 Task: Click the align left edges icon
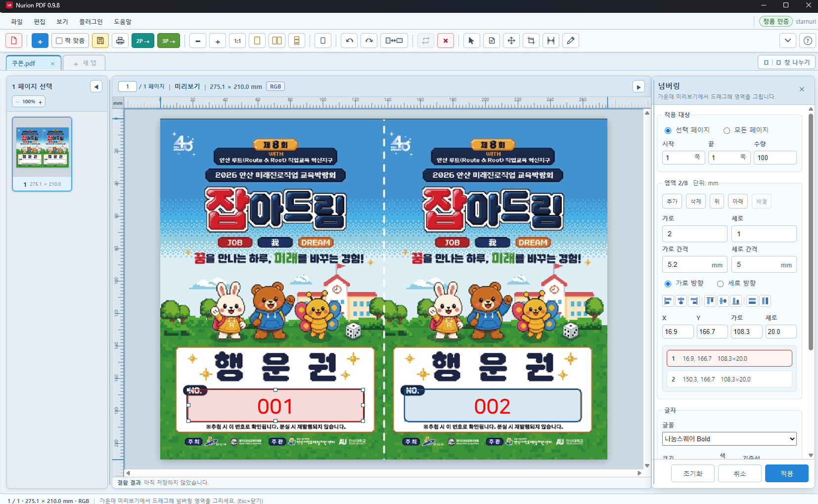pyautogui.click(x=668, y=301)
